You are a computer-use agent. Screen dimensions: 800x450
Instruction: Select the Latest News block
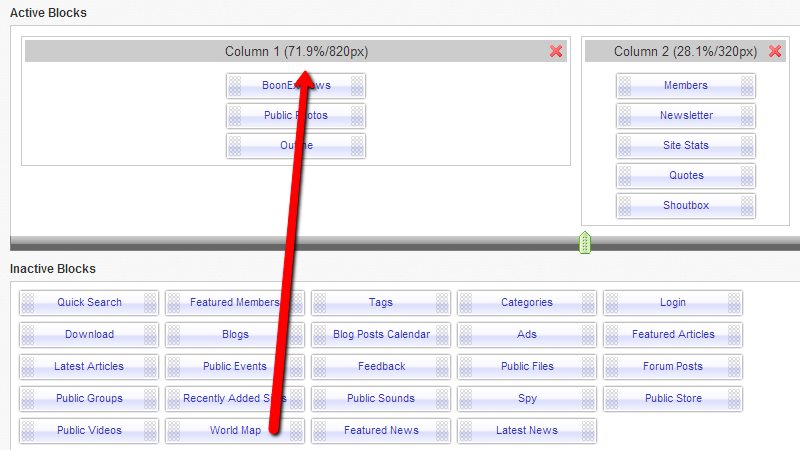tap(527, 431)
